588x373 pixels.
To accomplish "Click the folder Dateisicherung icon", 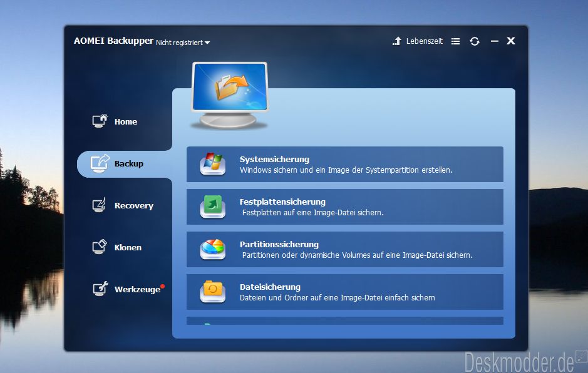I will 213,292.
